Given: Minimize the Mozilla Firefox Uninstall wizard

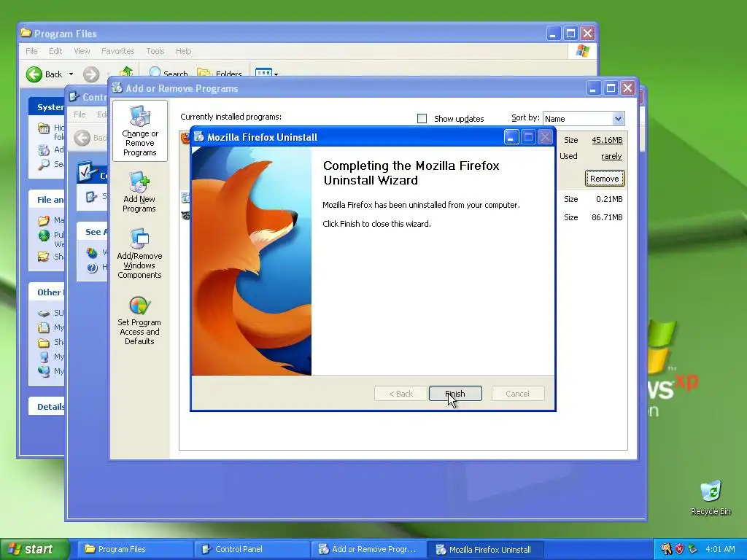Looking at the screenshot, I should click(x=511, y=137).
